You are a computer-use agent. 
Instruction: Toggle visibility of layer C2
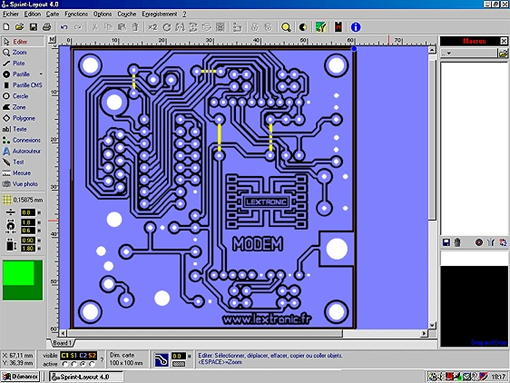click(x=83, y=356)
